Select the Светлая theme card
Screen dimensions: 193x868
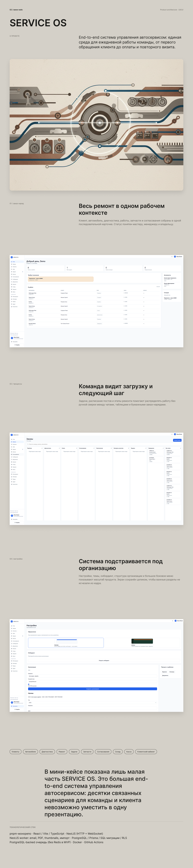click(66, 643)
